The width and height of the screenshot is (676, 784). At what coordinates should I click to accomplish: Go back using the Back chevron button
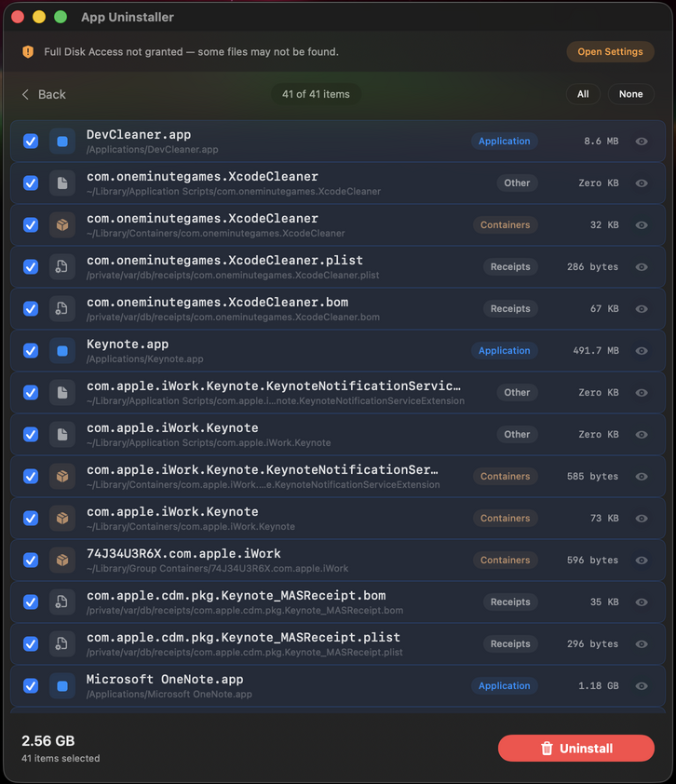pos(44,94)
